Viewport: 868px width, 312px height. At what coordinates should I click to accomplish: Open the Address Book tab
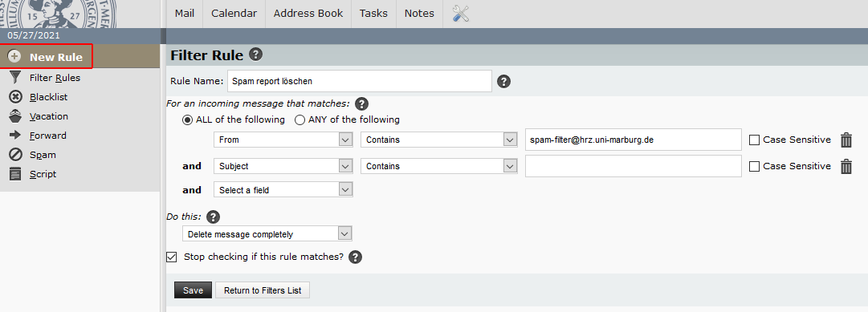pyautogui.click(x=308, y=14)
